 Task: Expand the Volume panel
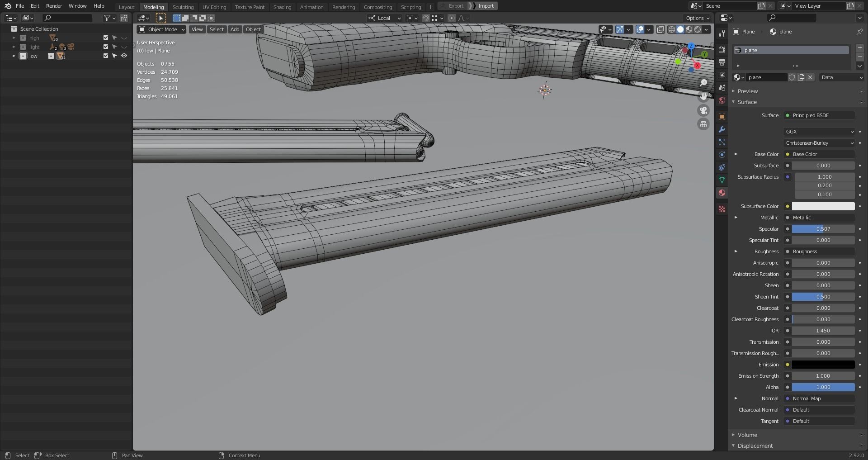tap(747, 435)
